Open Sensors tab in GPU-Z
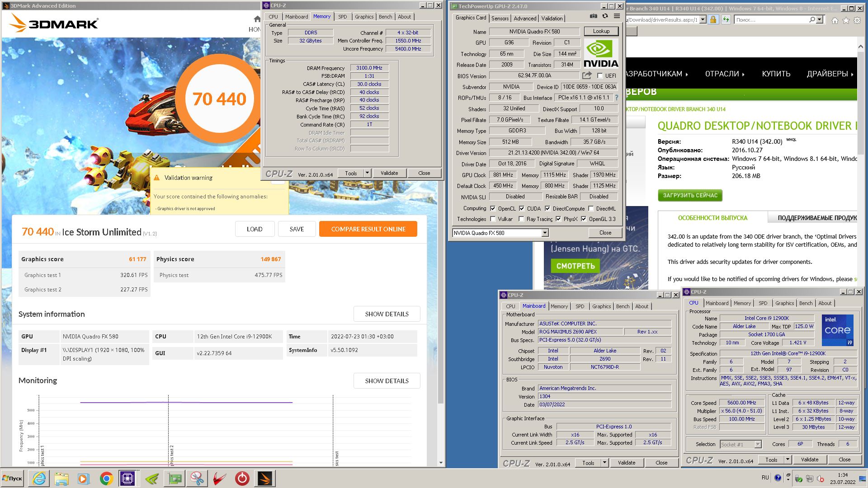868x488 pixels. tap(500, 19)
